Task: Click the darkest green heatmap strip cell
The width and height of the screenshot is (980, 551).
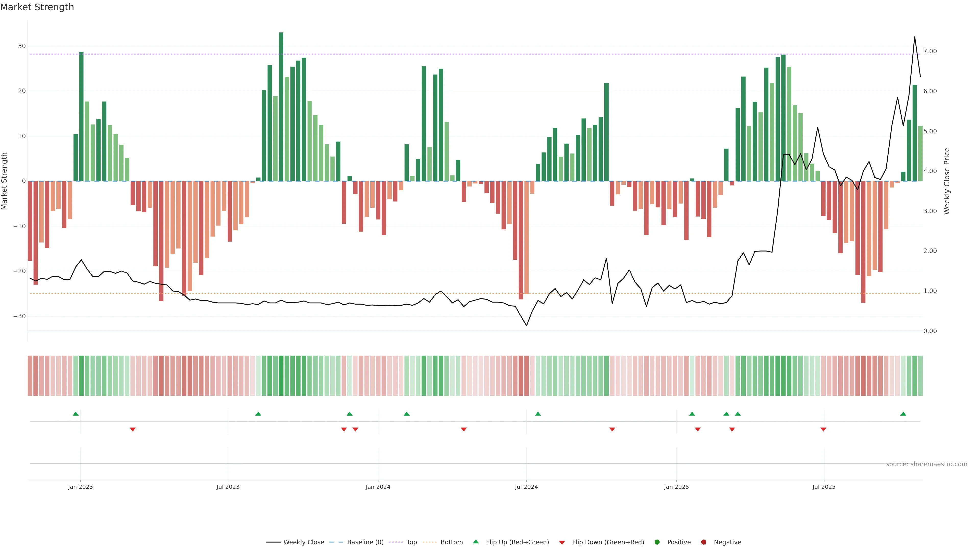Action: click(281, 376)
